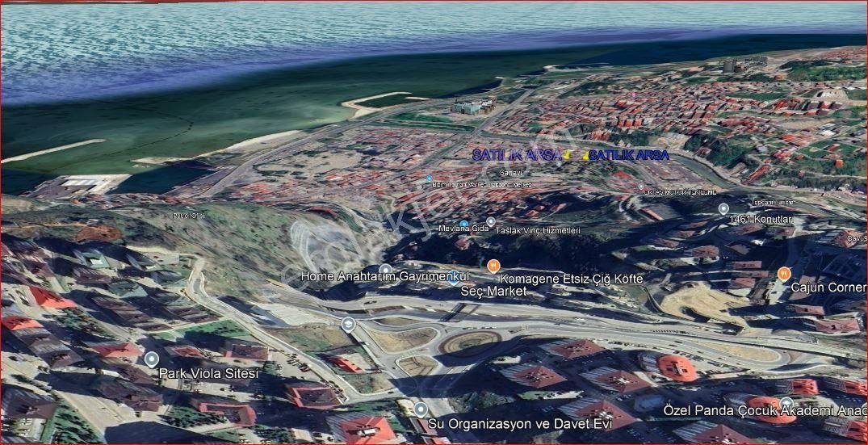Image resolution: width=868 pixels, height=445 pixels.
Task: Select the Komagene Etsiz Çiğ Köfte restaurant icon
Action: pos(493,267)
